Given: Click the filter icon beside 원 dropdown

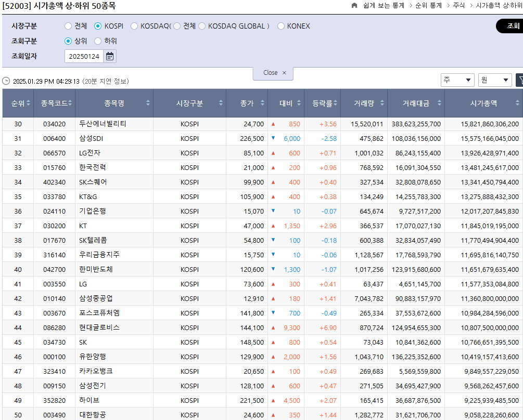Looking at the screenshot, I should pos(519,80).
